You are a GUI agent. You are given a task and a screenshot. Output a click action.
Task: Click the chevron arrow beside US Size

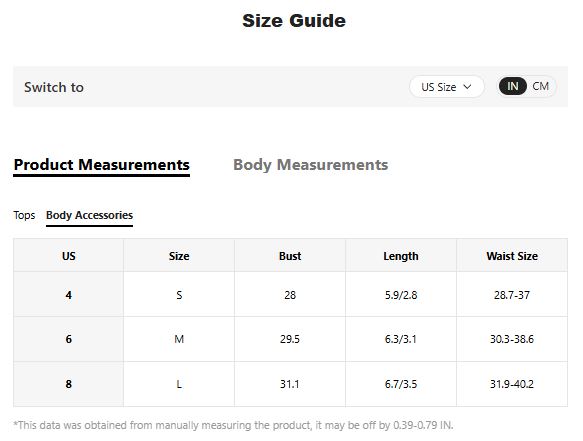pyautogui.click(x=467, y=87)
